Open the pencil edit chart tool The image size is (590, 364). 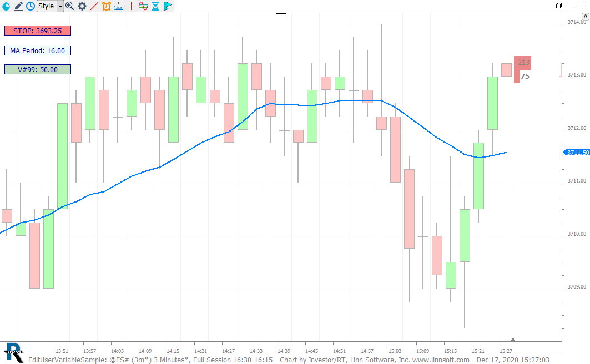pos(18,6)
